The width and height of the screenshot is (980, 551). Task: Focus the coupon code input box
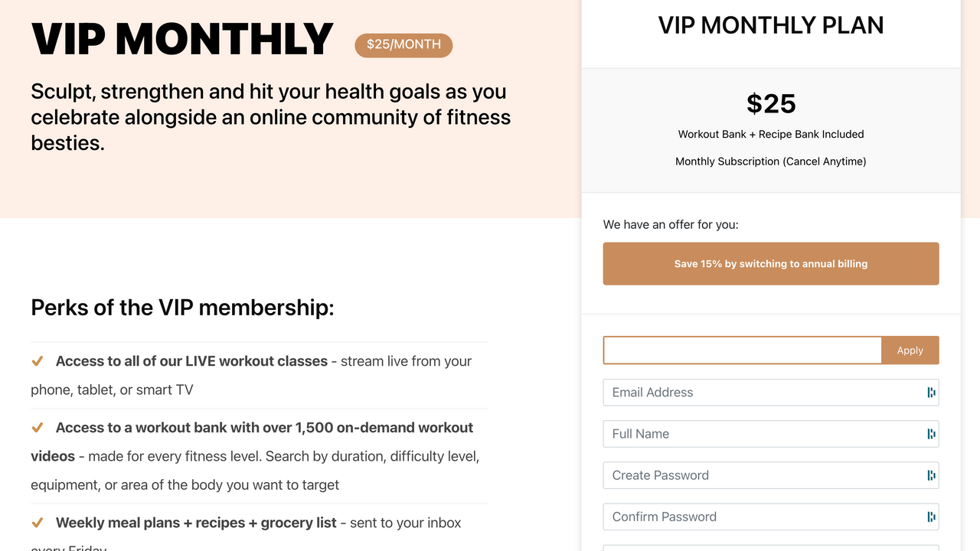742,350
